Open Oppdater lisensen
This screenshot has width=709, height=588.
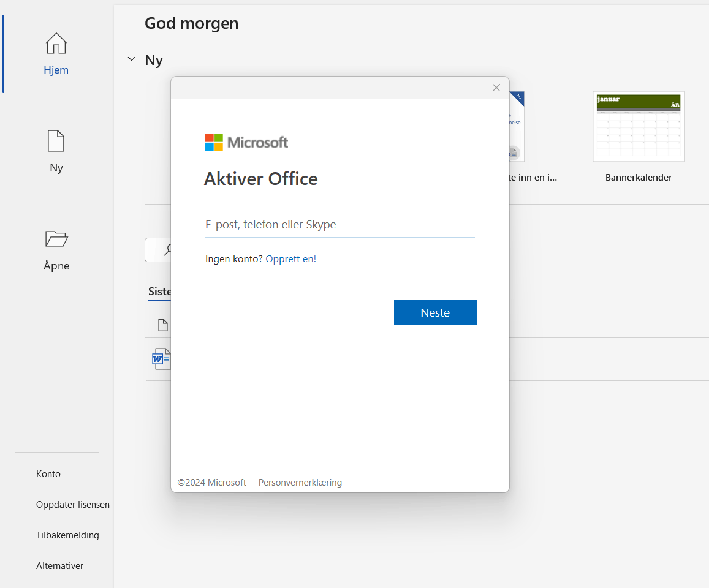pos(72,504)
